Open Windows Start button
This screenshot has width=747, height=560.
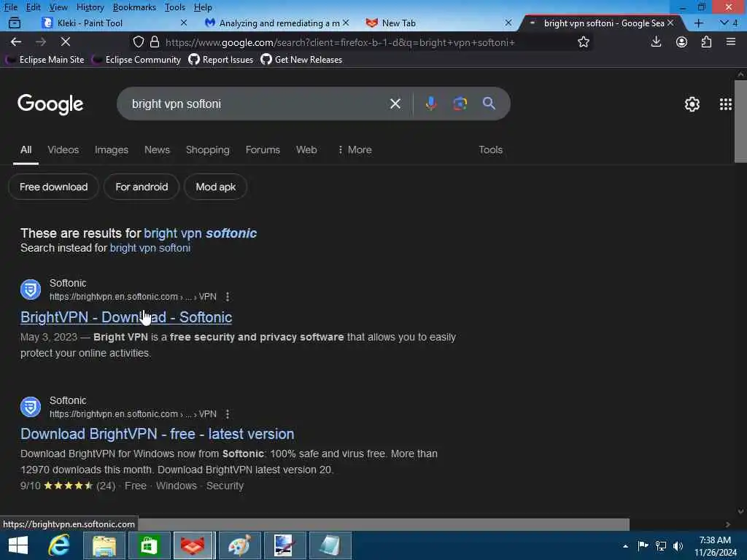(18, 545)
